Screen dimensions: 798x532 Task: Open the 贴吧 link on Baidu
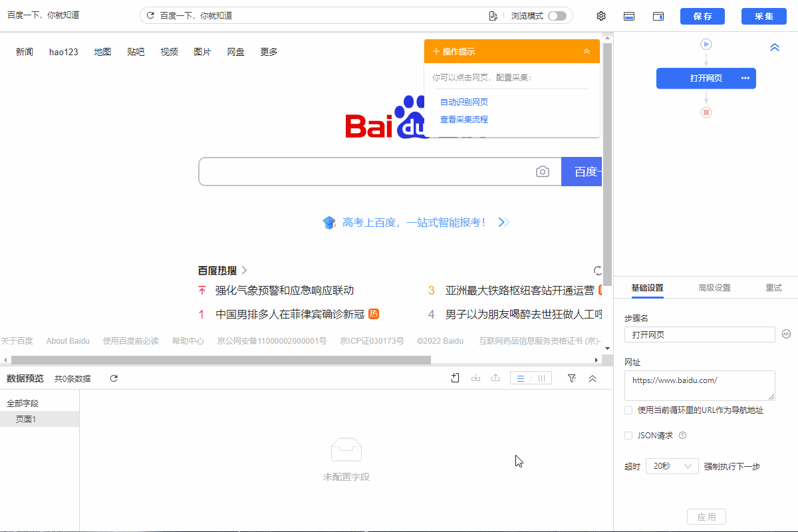point(136,52)
